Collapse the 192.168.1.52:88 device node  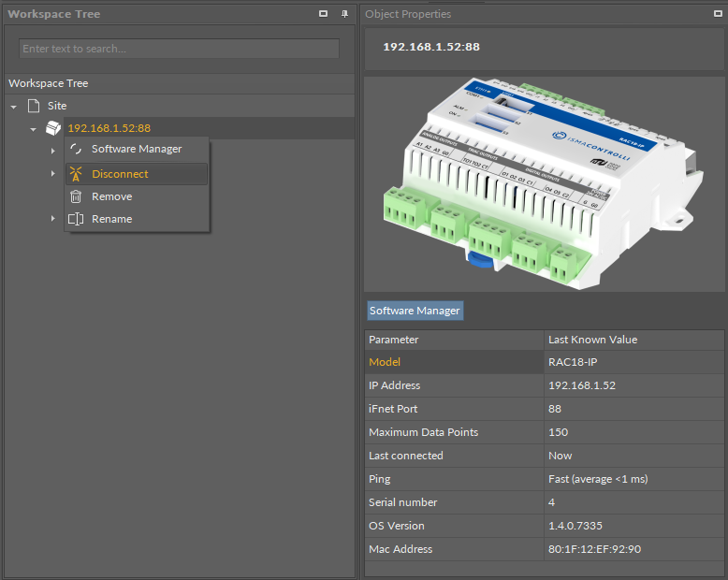(33, 129)
